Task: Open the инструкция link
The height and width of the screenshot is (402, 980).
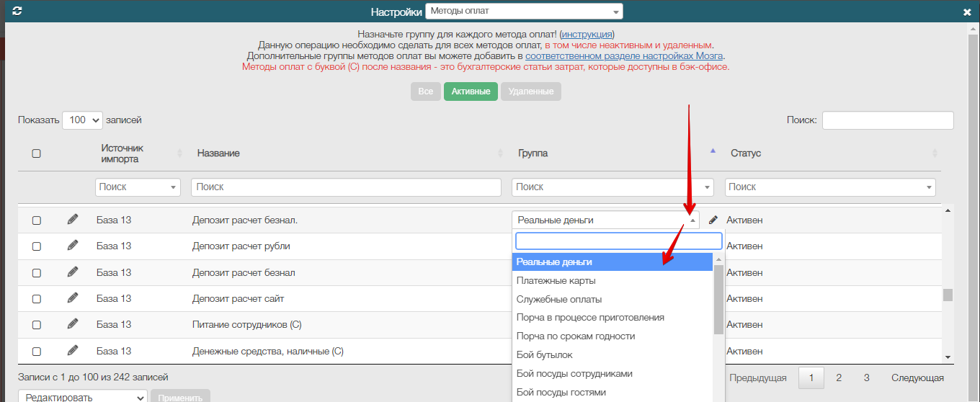Action: click(587, 34)
